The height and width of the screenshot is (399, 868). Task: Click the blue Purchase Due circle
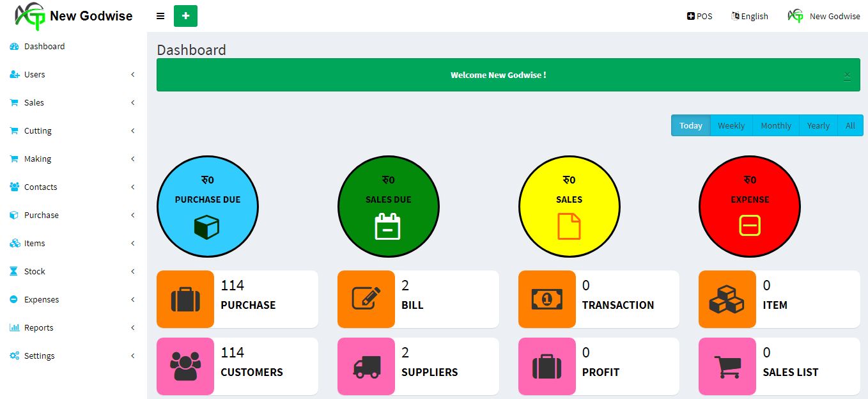(x=207, y=206)
